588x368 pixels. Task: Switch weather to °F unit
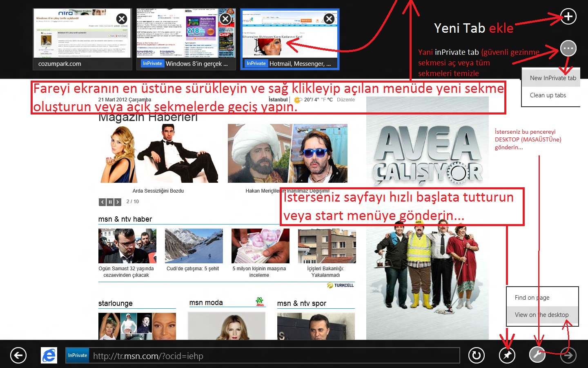click(323, 100)
